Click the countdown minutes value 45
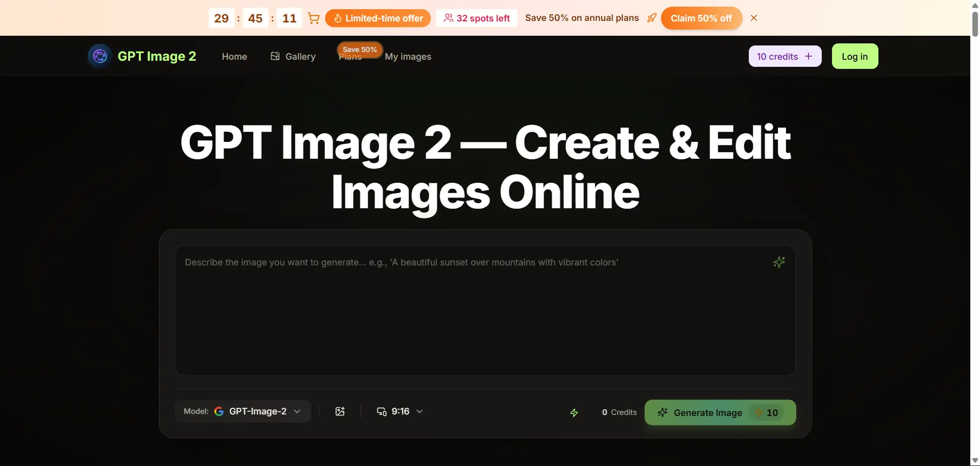 coord(255,18)
